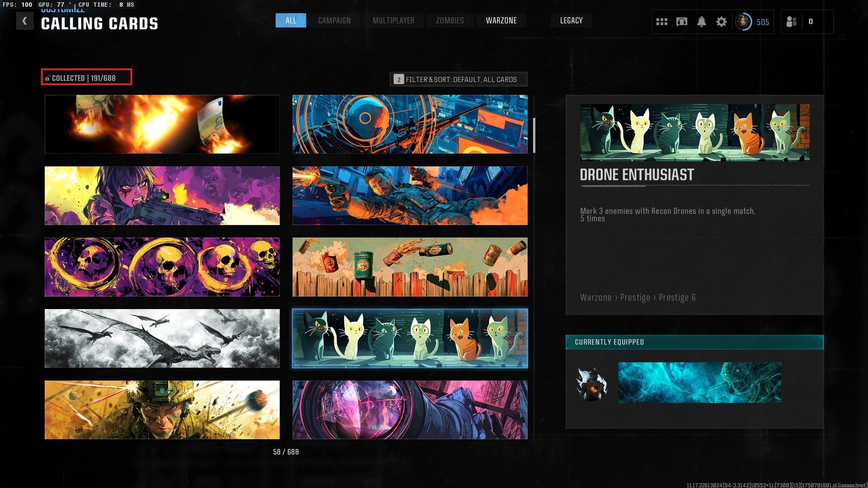The image size is (868, 488).
Task: Open the settings gear
Action: point(721,22)
